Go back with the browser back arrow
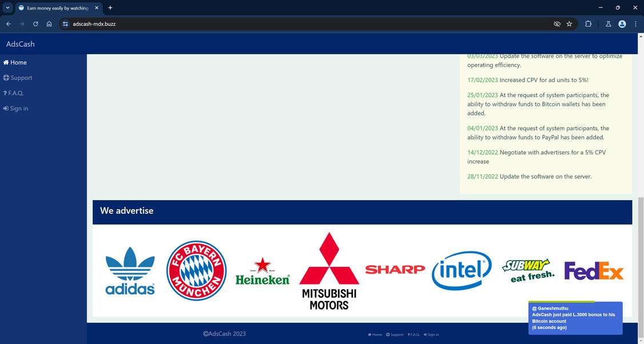The width and height of the screenshot is (644, 344). coord(8,24)
